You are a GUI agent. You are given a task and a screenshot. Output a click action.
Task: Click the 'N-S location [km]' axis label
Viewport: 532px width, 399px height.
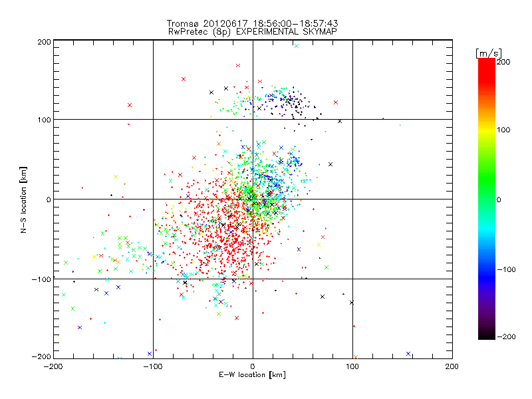click(x=23, y=199)
